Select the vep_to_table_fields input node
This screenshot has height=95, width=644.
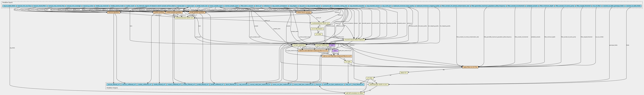[9, 6]
